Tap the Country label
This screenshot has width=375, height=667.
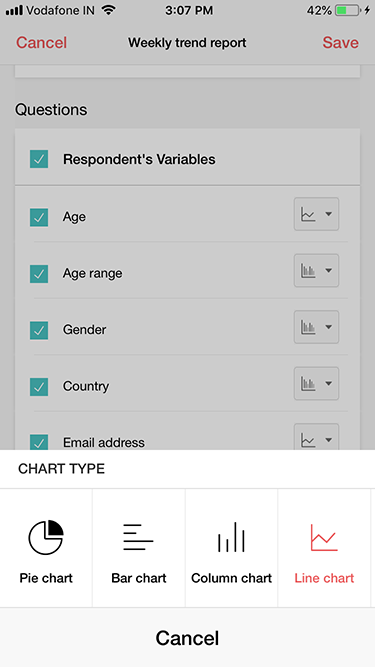pos(86,386)
